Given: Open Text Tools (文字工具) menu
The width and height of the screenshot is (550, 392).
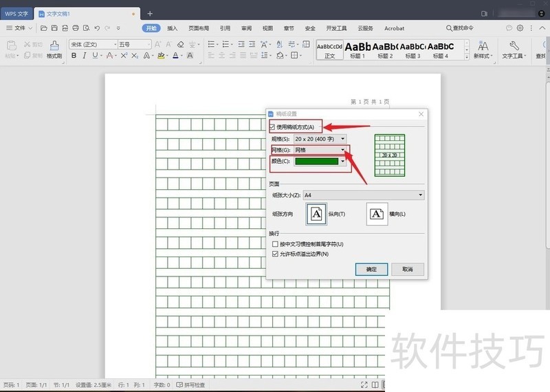Looking at the screenshot, I should (x=514, y=50).
